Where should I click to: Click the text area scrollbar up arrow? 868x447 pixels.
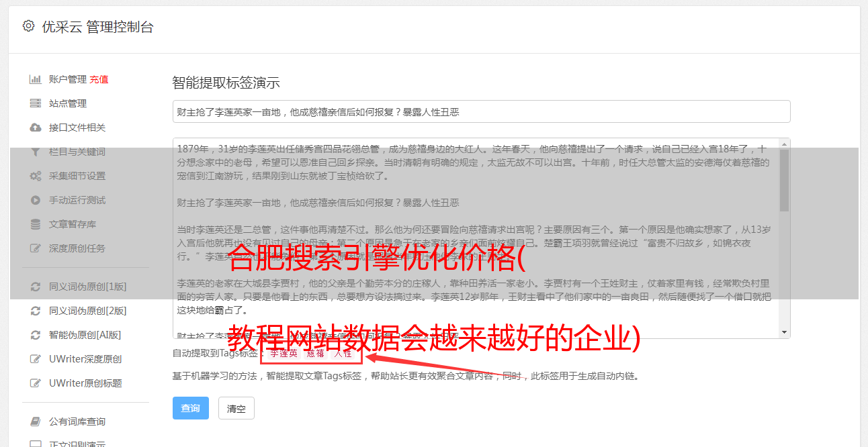tap(784, 144)
